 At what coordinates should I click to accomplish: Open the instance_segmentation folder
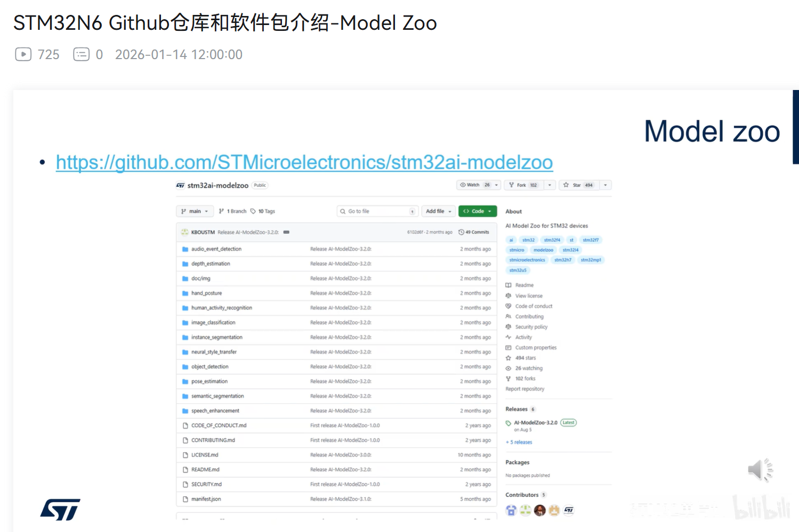217,338
